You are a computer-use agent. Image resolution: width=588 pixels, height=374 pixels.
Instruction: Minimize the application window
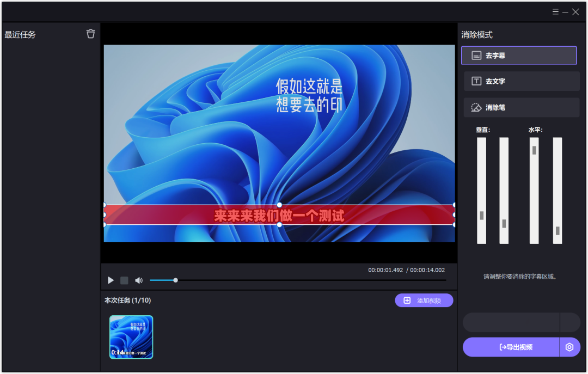tap(565, 13)
